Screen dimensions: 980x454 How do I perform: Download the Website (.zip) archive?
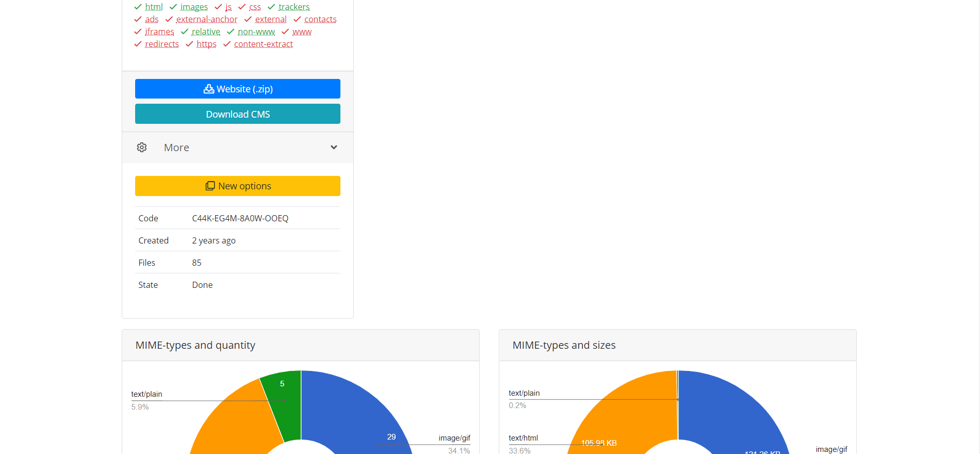click(x=238, y=89)
